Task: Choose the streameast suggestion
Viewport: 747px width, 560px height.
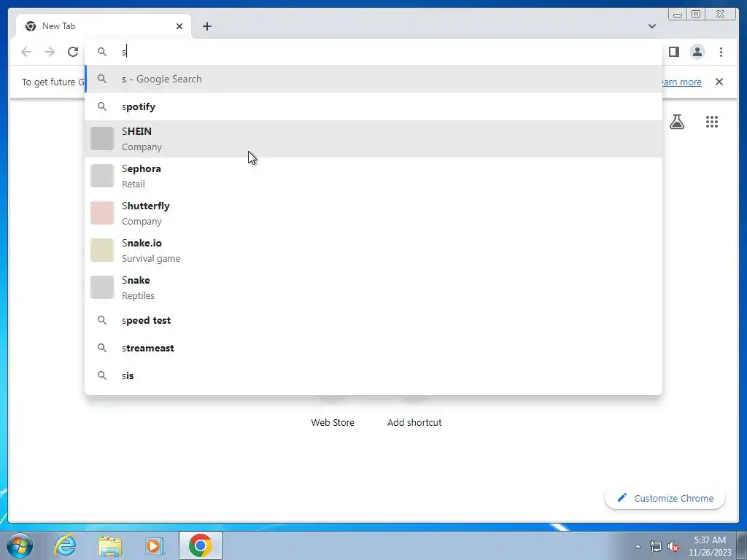Action: point(373,348)
